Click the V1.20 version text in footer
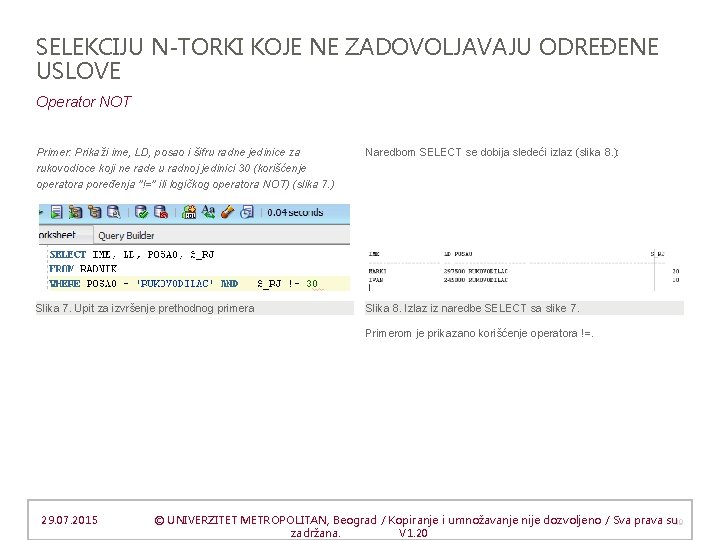 pos(413,533)
